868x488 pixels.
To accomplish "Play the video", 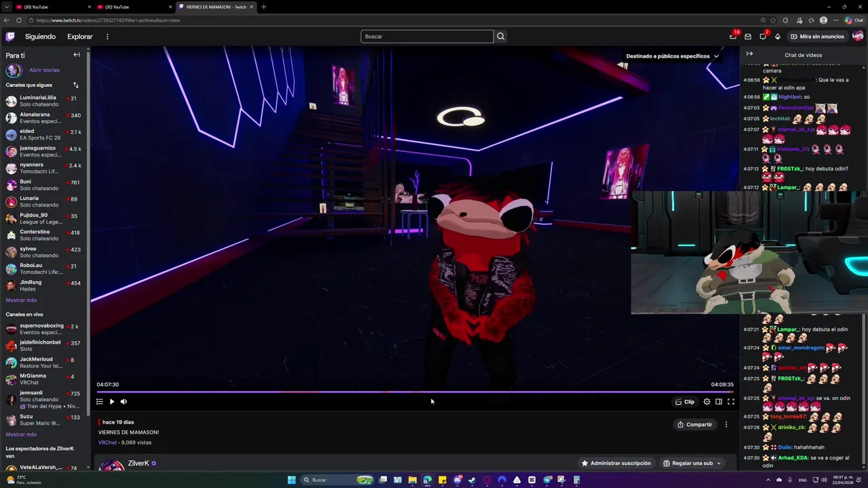I will [112, 402].
